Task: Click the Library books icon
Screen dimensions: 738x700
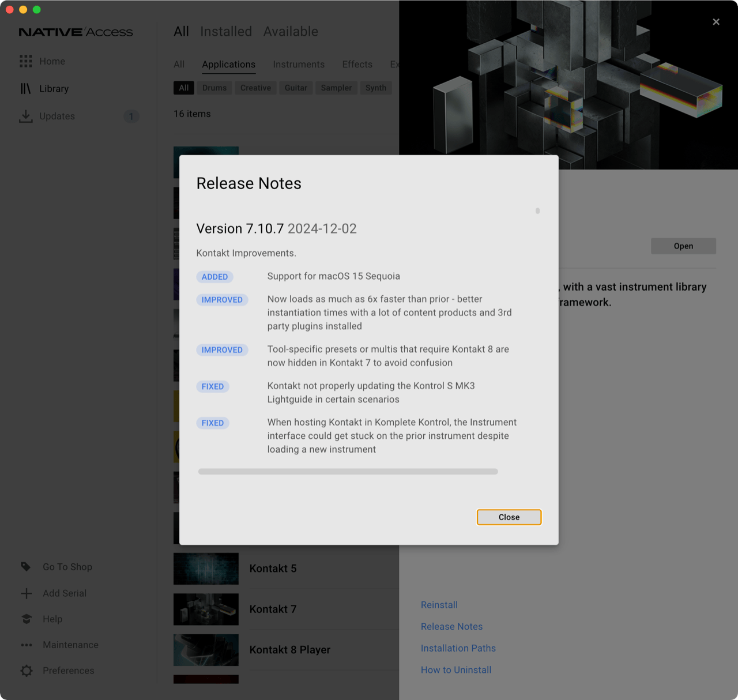Action: coord(26,89)
